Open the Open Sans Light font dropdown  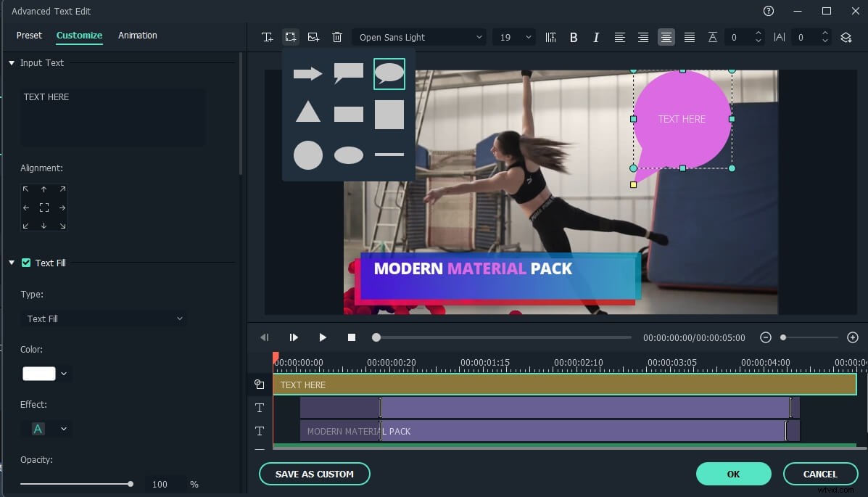pos(418,37)
